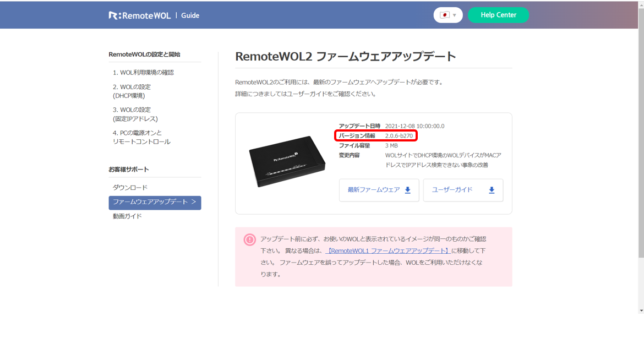Open the 動画ガイド page
Screen dimensions: 644x338
click(x=127, y=216)
